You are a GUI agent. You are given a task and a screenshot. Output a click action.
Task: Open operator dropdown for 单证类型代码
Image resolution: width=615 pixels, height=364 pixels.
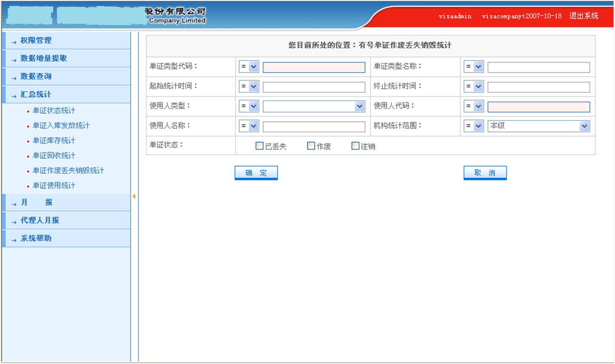[x=249, y=67]
